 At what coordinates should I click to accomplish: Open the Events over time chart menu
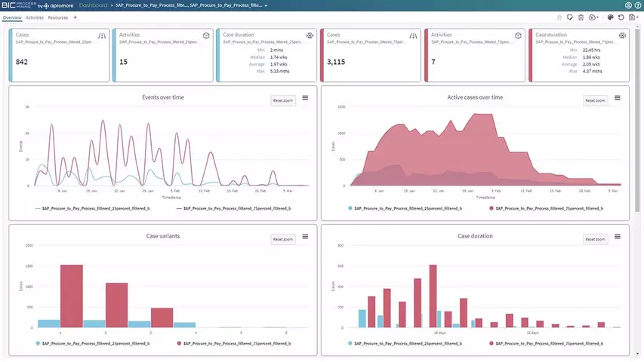click(305, 98)
